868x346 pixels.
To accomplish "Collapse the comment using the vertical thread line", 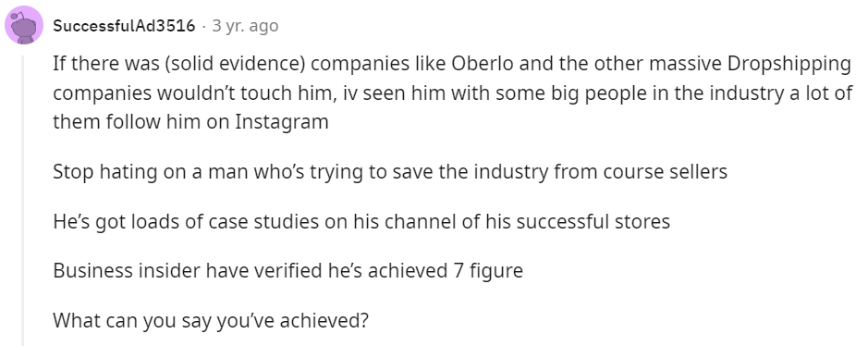I will pyautogui.click(x=23, y=201).
